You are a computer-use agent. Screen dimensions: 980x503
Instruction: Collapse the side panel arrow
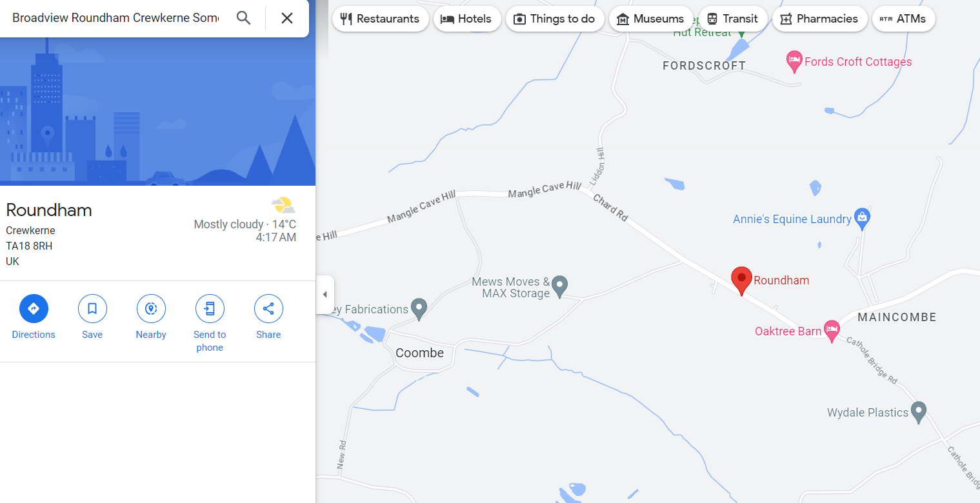tap(325, 295)
